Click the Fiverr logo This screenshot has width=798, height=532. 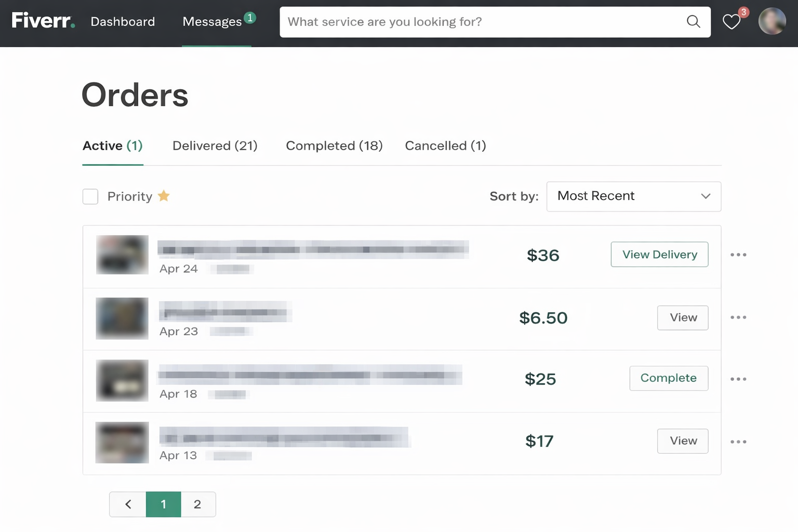coord(43,21)
